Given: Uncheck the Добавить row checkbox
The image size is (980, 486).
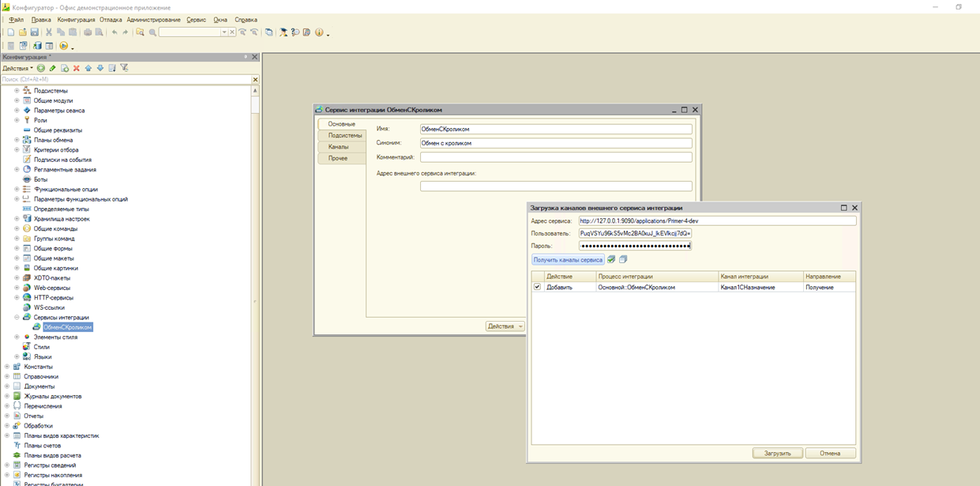Looking at the screenshot, I should (x=538, y=287).
